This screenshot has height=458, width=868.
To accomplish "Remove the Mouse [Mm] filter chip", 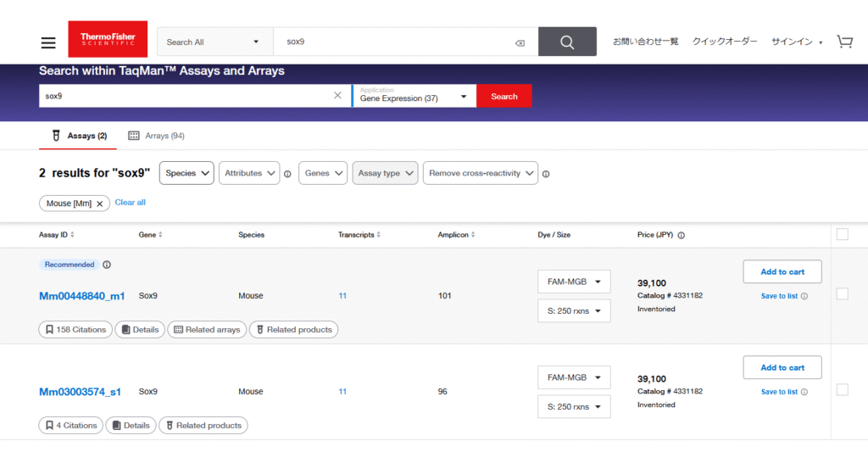I will click(99, 204).
